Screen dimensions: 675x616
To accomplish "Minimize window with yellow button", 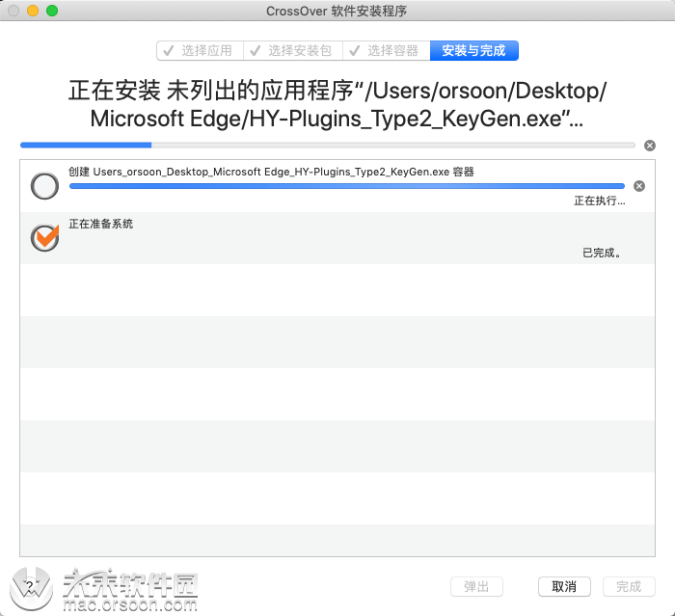I will point(33,11).
